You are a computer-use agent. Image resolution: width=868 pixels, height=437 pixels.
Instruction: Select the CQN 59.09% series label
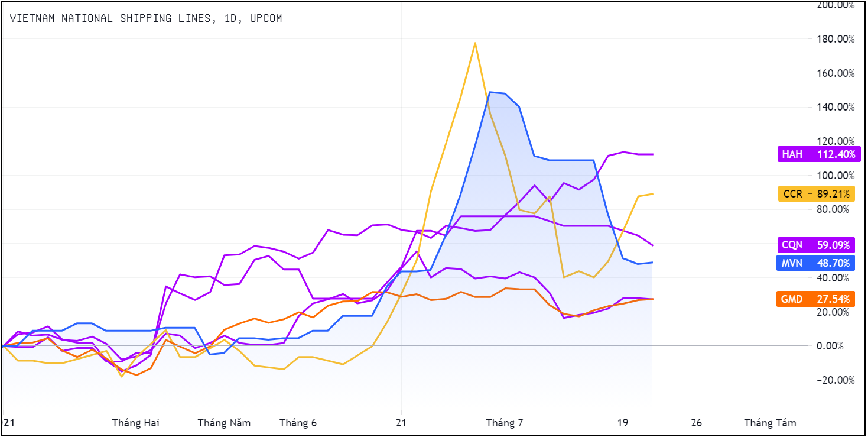[816, 245]
